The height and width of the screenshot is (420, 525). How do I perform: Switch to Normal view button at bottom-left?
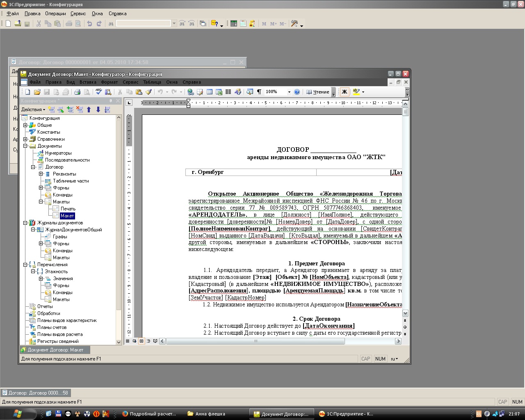[x=128, y=341]
